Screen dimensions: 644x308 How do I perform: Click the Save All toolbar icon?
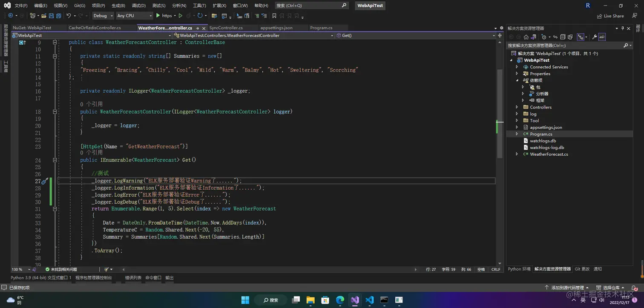click(x=59, y=16)
